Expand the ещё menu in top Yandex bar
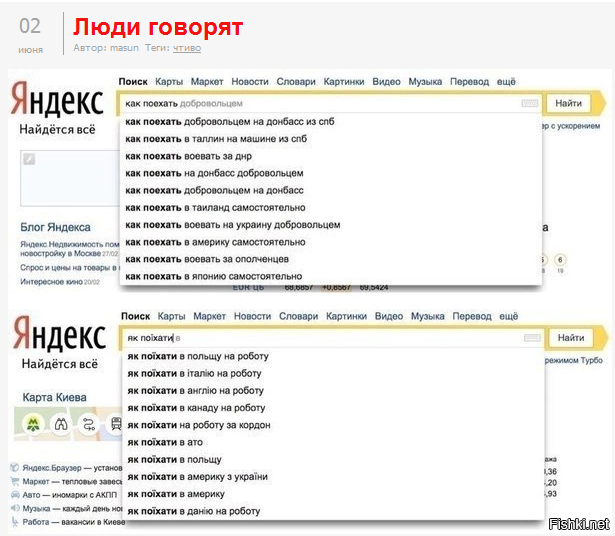The height and width of the screenshot is (536, 615). point(506,82)
